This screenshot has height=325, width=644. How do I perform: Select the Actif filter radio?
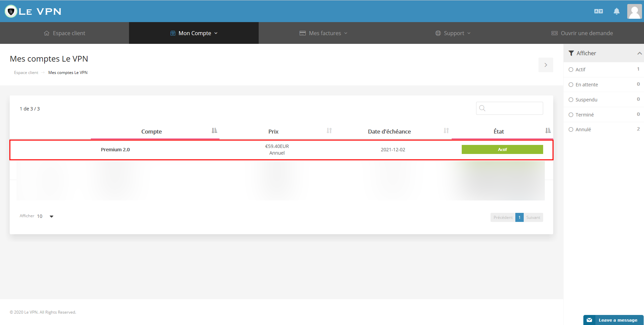tap(571, 70)
